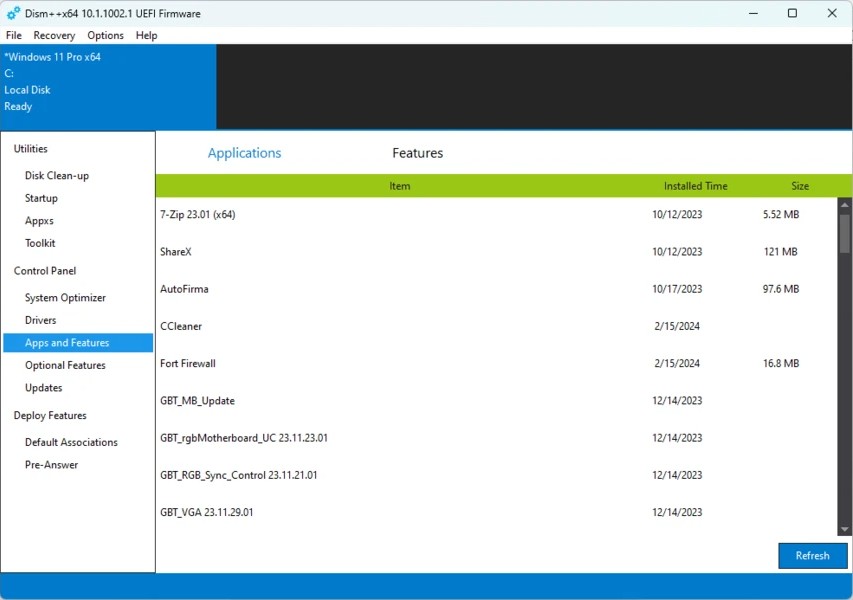Open the Help menu
The width and height of the screenshot is (853, 600).
[146, 35]
